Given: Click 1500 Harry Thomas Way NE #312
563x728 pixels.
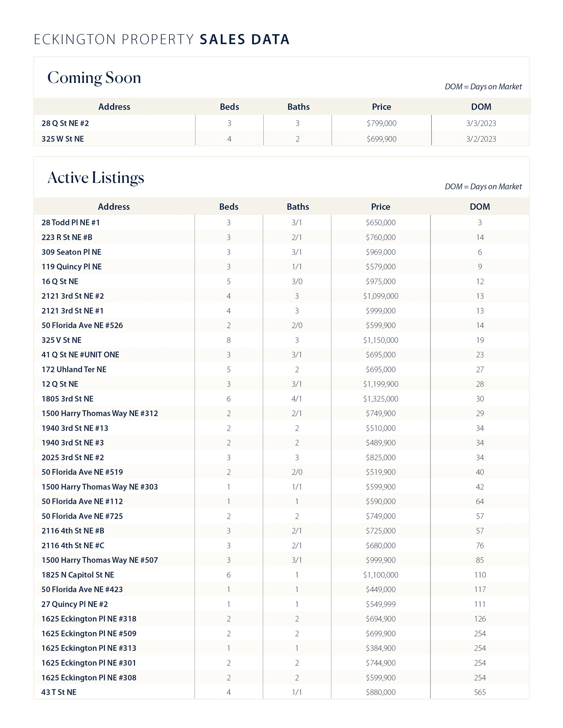Looking at the screenshot, I should point(99,413).
